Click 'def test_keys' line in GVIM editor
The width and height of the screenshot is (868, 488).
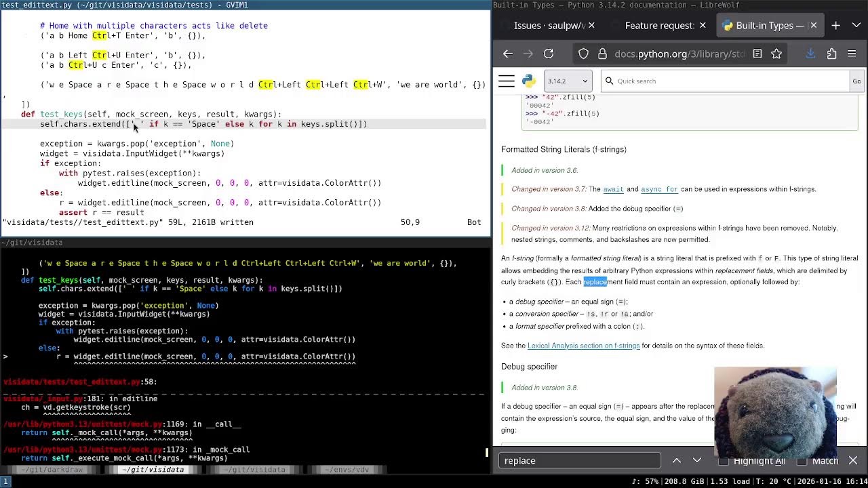pyautogui.click(x=151, y=114)
